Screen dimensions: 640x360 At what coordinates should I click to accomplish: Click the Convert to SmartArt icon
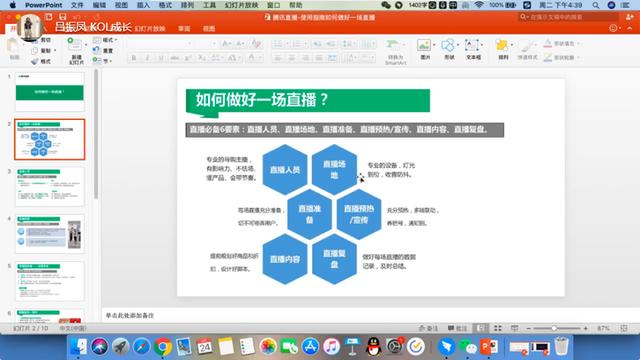click(395, 50)
